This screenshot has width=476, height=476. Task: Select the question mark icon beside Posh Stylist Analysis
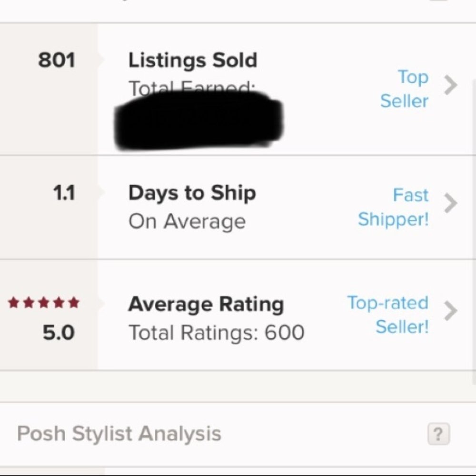439,433
